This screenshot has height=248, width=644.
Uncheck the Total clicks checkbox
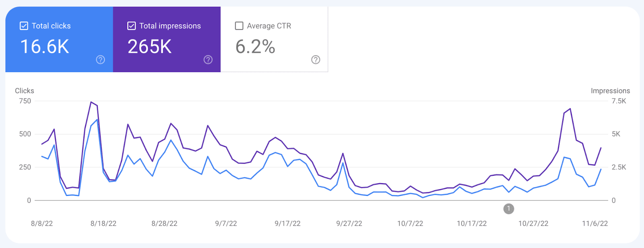pos(24,26)
